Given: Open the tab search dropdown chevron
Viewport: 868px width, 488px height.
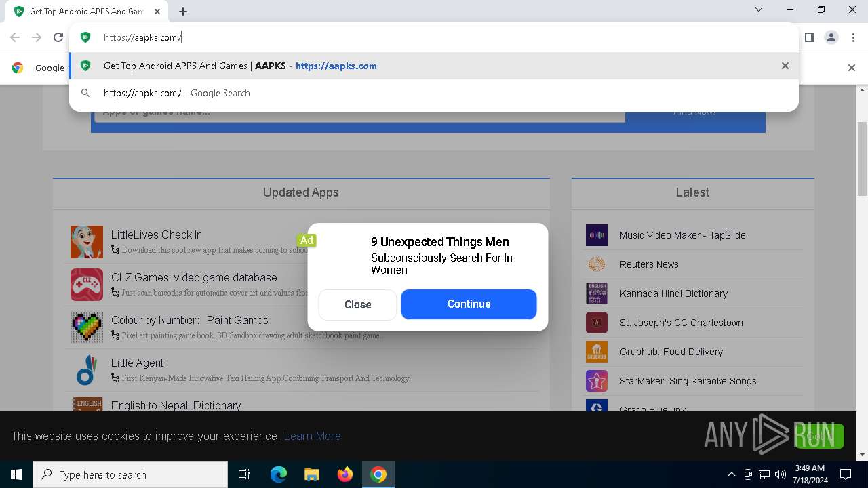Looking at the screenshot, I should [759, 9].
